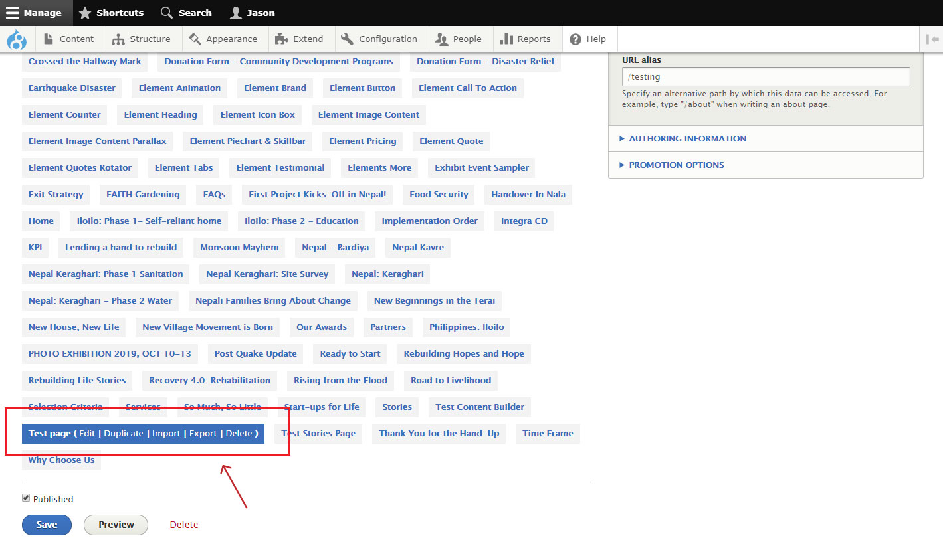Click the red Delete link

[183, 525]
